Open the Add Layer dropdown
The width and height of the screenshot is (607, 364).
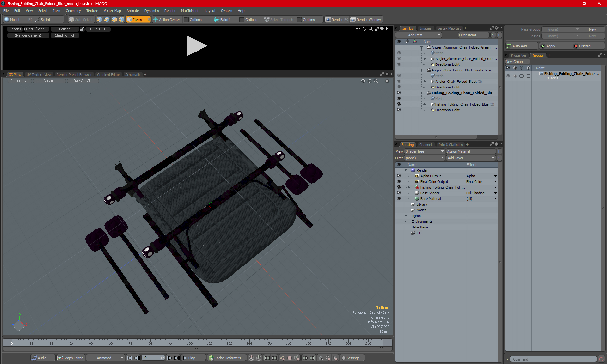471,158
